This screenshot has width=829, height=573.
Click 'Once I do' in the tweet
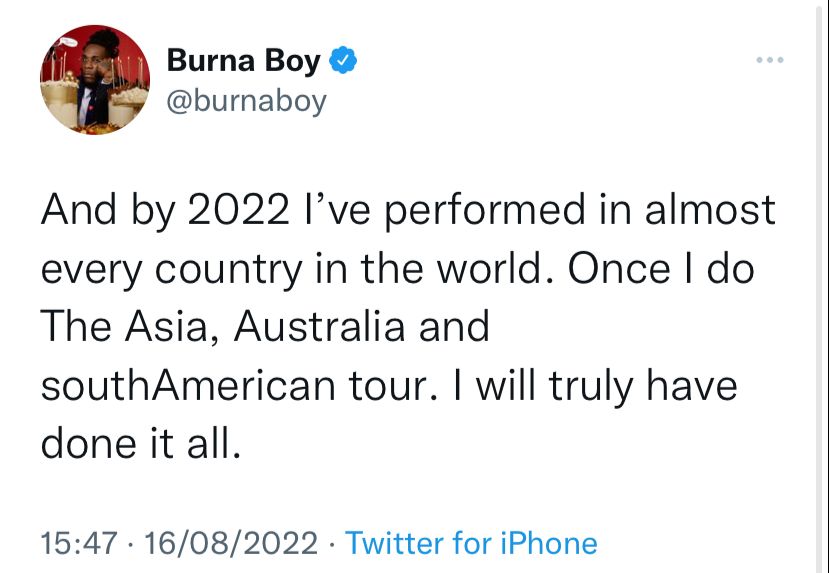660,269
